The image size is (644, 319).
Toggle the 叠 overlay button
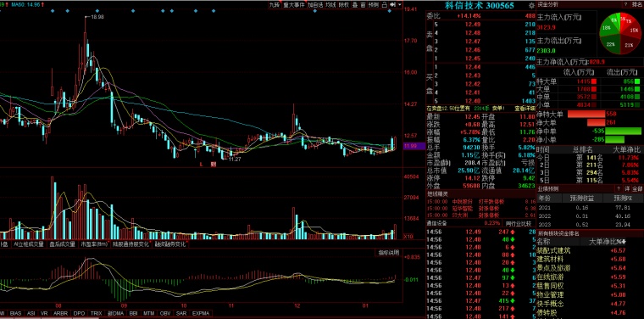tap(354, 5)
